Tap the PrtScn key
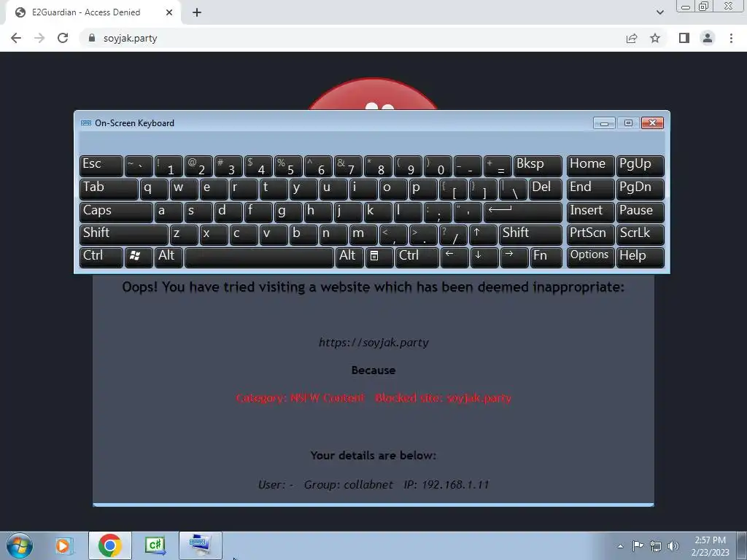The image size is (747, 560). pyautogui.click(x=590, y=234)
